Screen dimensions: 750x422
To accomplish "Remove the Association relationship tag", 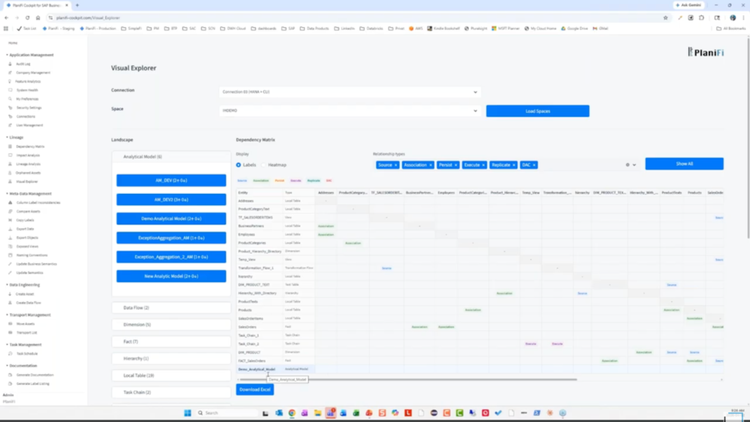I will tap(430, 165).
